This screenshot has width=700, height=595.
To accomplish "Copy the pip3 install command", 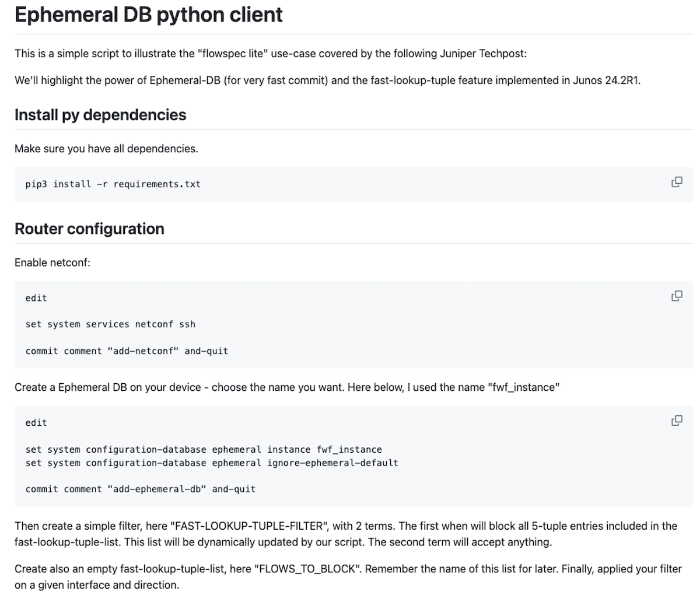I will click(x=677, y=182).
